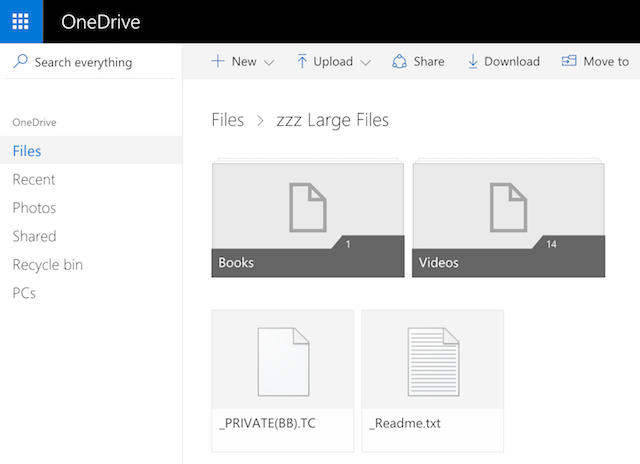The image size is (640, 464).
Task: Open Recycle bin in the sidebar
Action: pyautogui.click(x=48, y=265)
